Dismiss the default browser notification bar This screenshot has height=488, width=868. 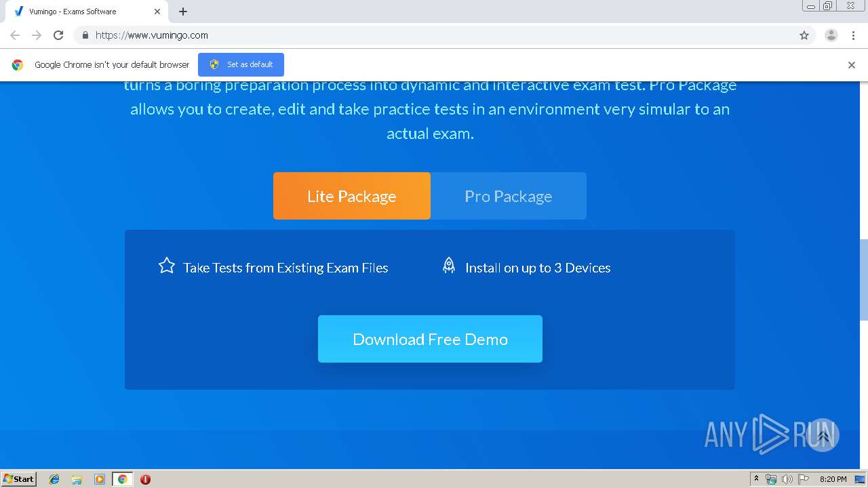click(x=852, y=65)
